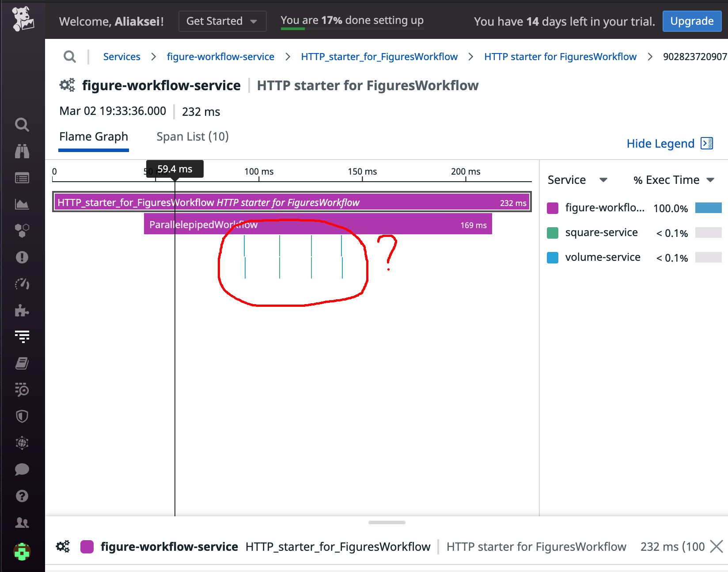
Task: Select the Flame Graph tab
Action: 94,137
